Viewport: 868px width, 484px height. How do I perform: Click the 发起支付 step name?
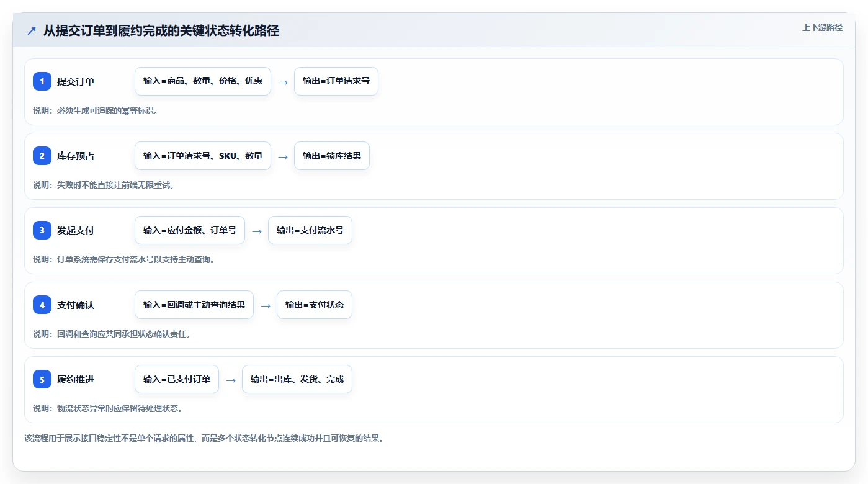point(76,230)
